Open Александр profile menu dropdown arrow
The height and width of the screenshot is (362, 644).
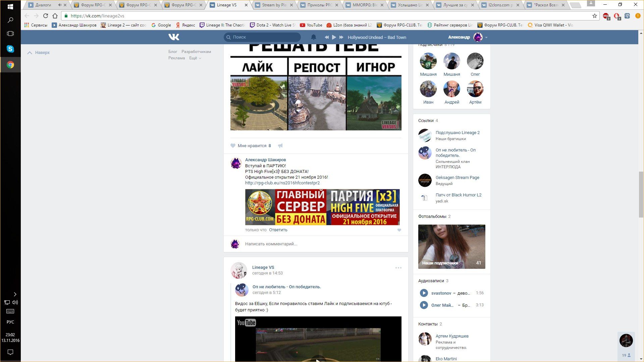point(486,38)
